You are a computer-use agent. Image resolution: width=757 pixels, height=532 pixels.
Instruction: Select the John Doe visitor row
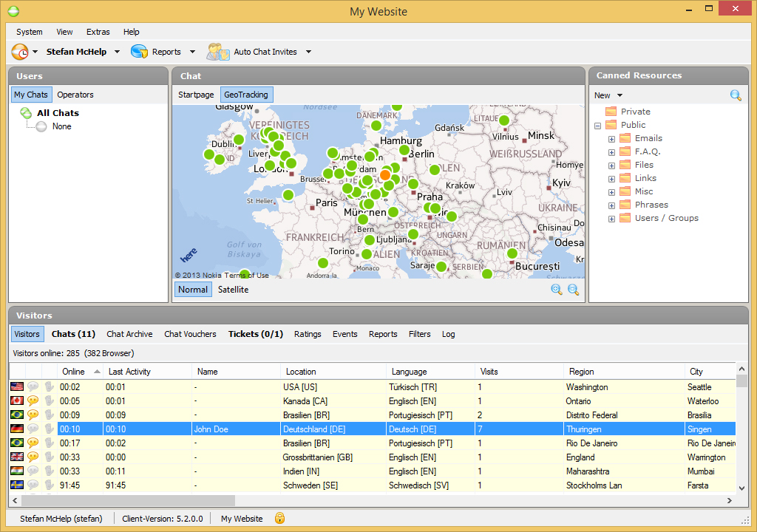[x=211, y=429]
